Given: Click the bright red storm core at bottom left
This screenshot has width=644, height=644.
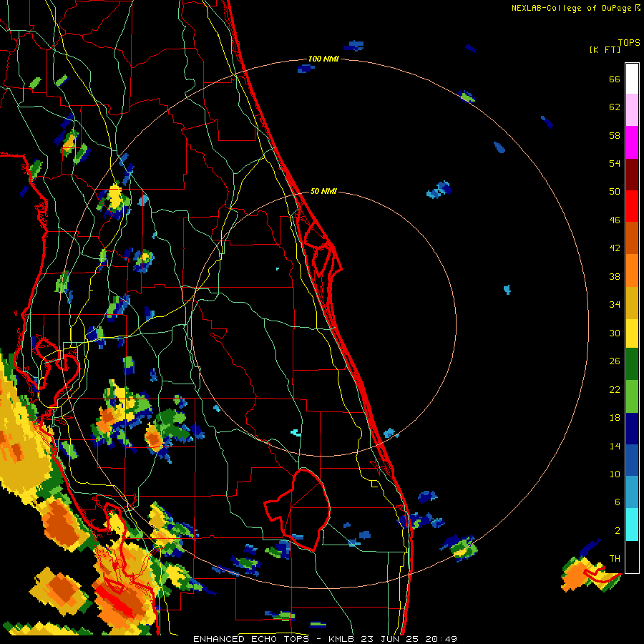Looking at the screenshot, I should (115, 600).
